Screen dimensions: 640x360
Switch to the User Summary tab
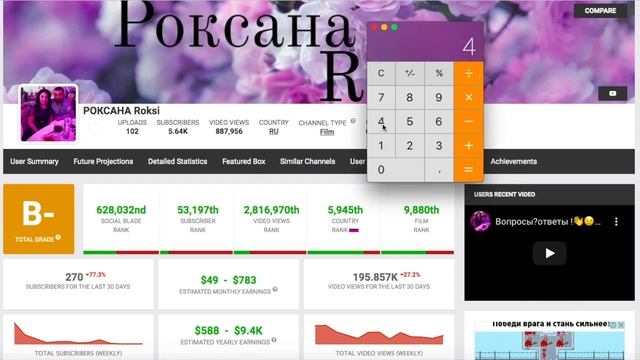(34, 161)
